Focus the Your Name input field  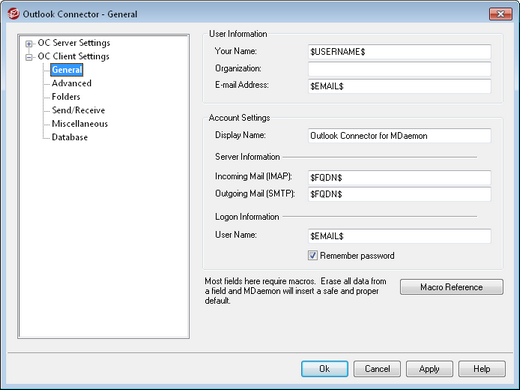(x=399, y=52)
